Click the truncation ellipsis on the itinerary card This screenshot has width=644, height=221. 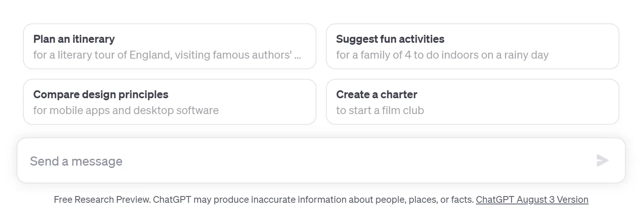click(298, 56)
